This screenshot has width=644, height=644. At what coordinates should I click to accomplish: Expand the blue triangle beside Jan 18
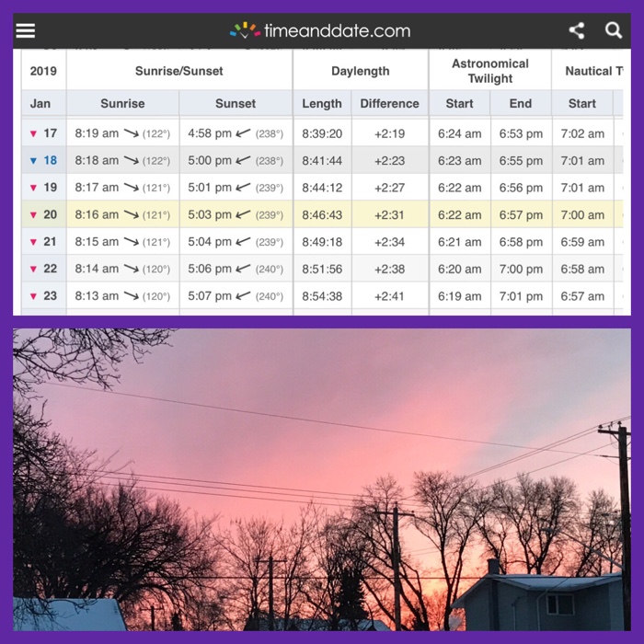(x=33, y=161)
